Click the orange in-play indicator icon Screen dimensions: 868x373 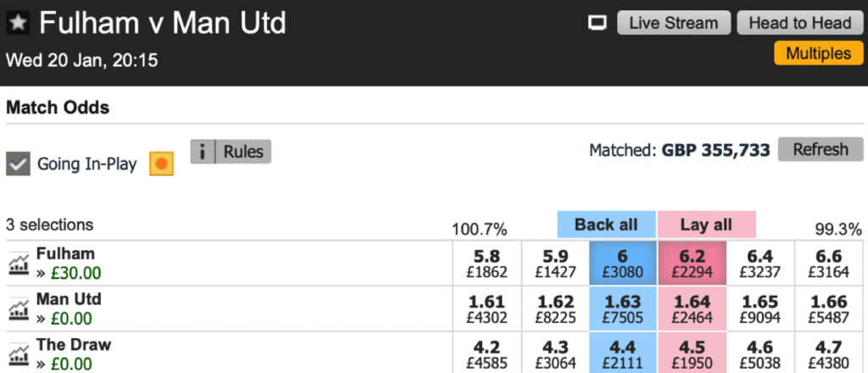(161, 164)
